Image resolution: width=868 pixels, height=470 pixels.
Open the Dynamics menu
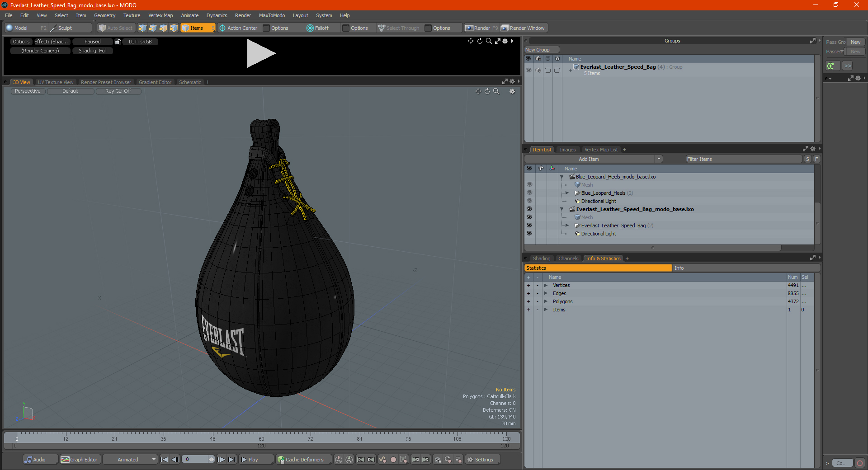(217, 15)
